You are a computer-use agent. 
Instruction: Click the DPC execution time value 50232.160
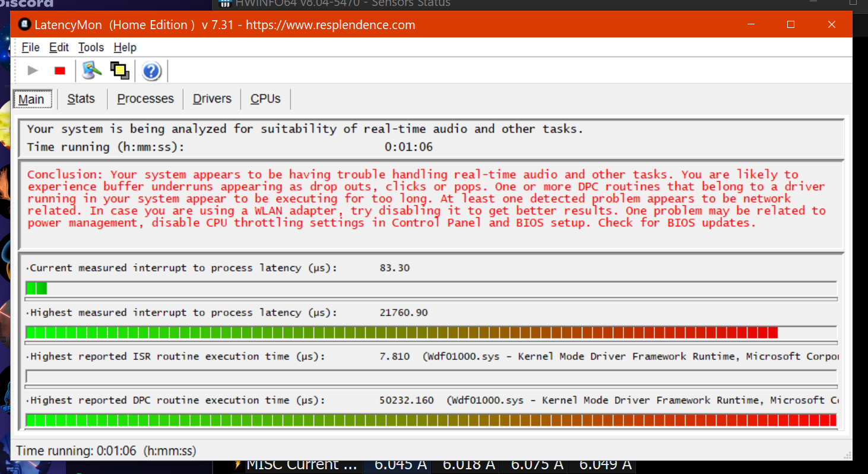407,400
